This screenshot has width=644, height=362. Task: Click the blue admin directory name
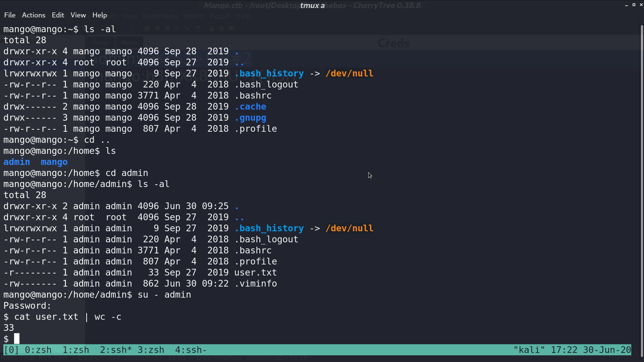17,162
